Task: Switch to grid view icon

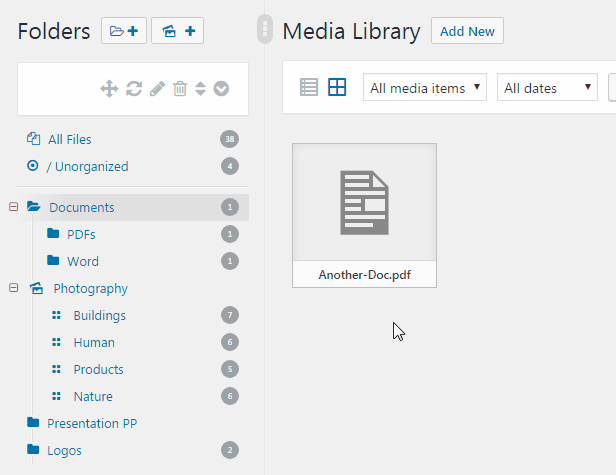Action: pyautogui.click(x=337, y=87)
